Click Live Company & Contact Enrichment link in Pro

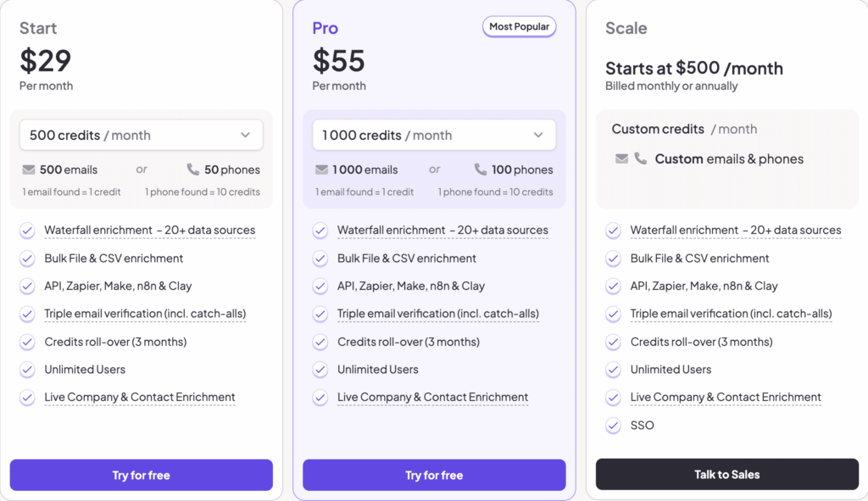tap(432, 397)
